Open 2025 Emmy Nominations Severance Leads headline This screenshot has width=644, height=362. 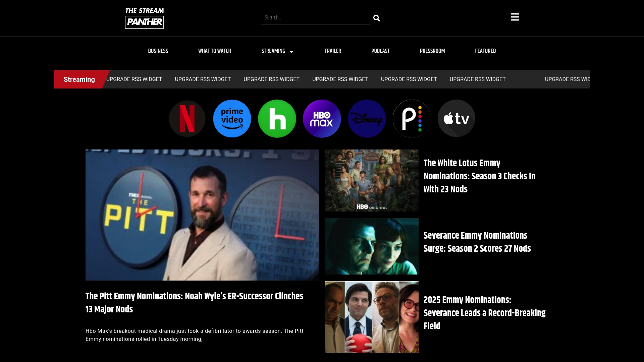(485, 313)
